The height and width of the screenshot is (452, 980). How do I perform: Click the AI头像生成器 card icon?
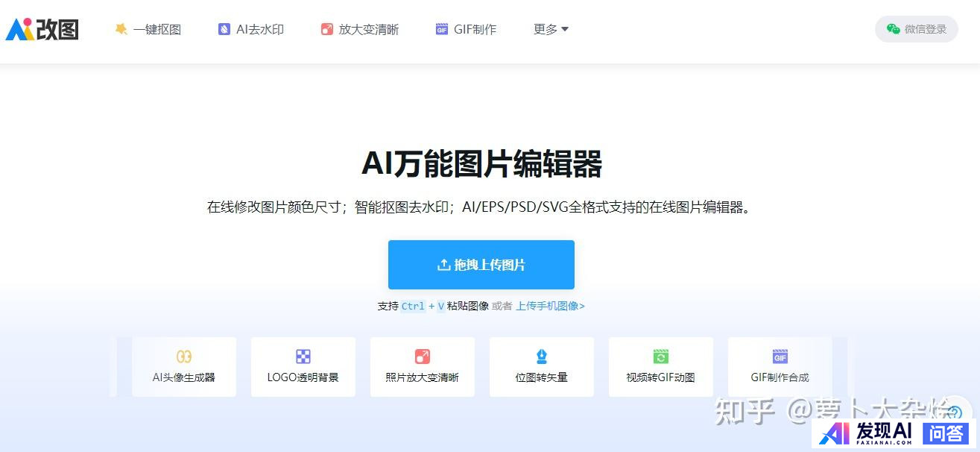tap(184, 357)
